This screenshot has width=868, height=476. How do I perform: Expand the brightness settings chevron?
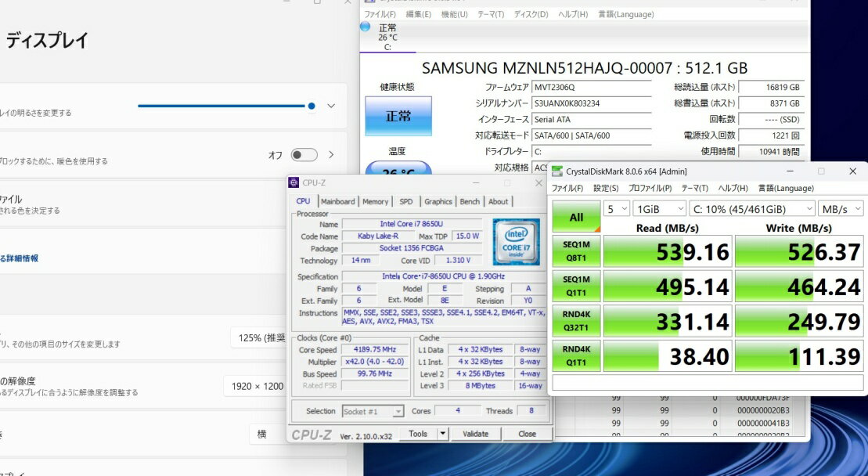click(331, 106)
